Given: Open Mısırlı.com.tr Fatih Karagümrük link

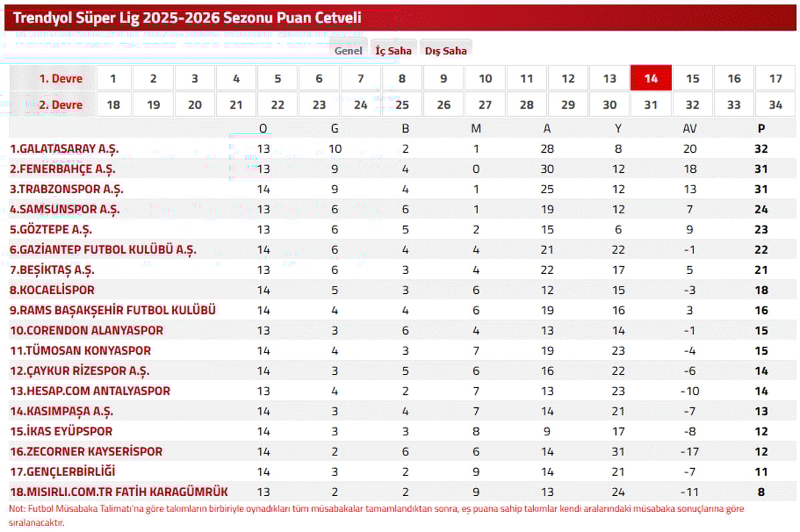Looking at the screenshot, I should (119, 492).
